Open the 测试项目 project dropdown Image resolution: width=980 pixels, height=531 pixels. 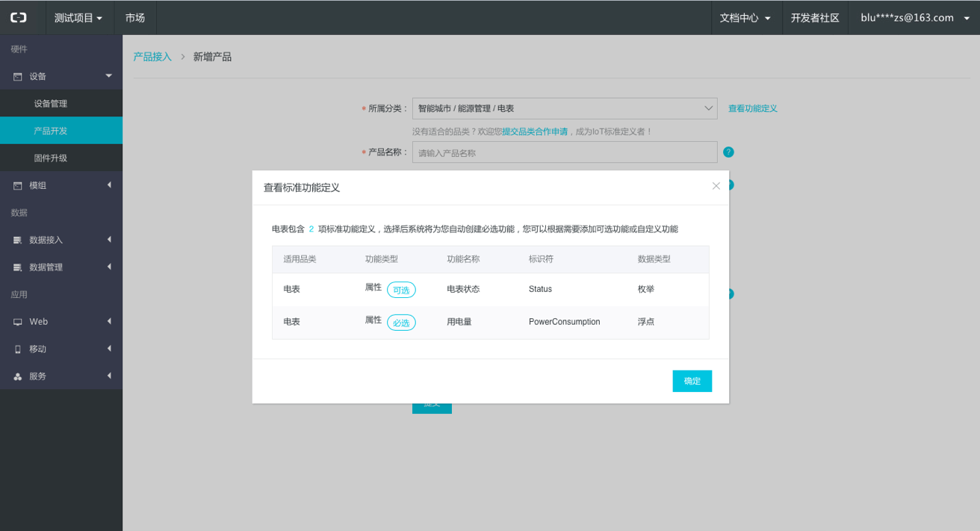coord(78,18)
